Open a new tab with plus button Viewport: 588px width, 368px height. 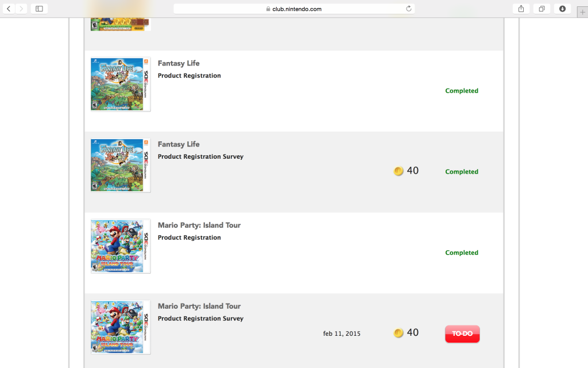point(582,13)
